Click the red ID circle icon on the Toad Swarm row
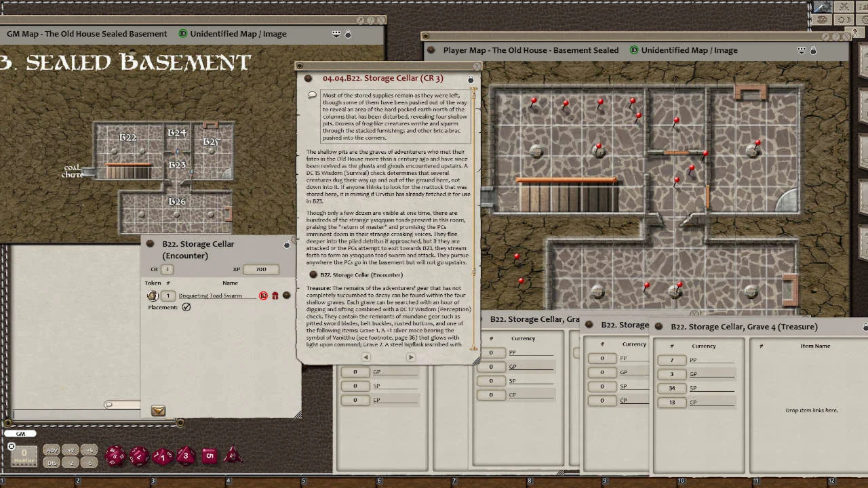Image resolution: width=868 pixels, height=488 pixels. pyautogui.click(x=264, y=296)
